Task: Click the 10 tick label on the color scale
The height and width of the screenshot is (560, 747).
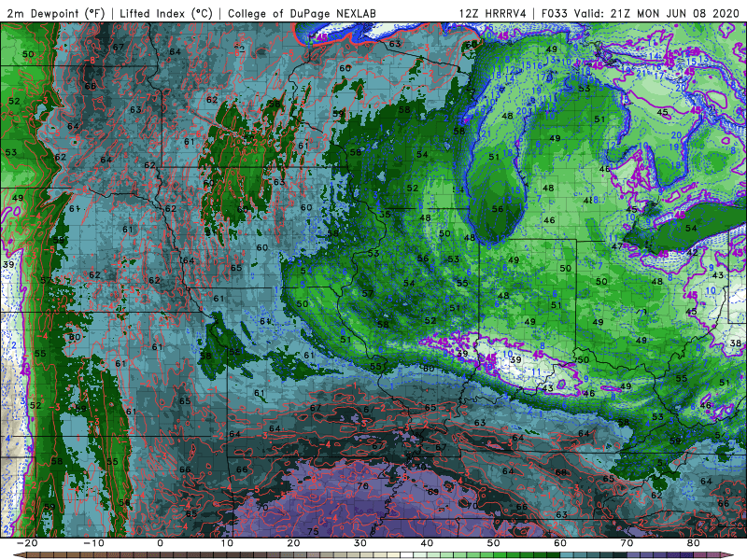Action: click(x=227, y=543)
